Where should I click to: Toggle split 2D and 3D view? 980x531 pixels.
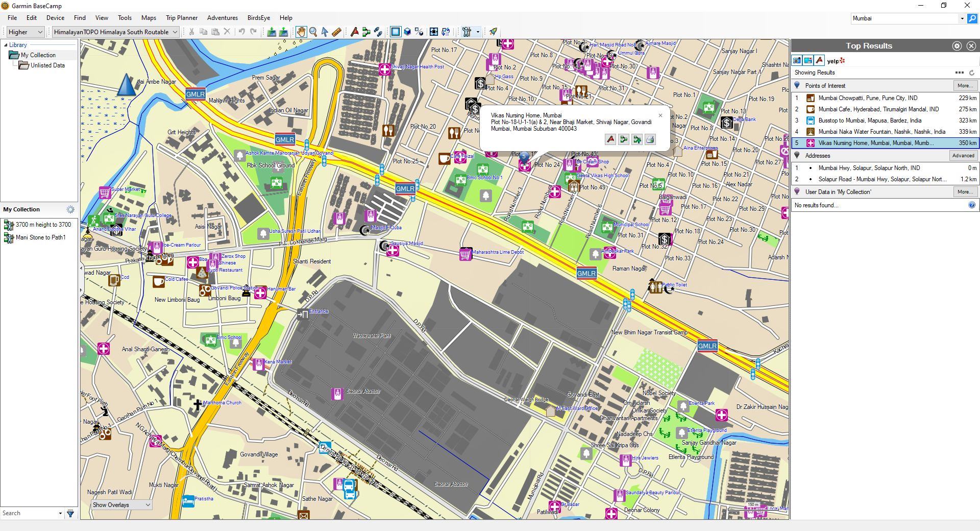(x=419, y=32)
